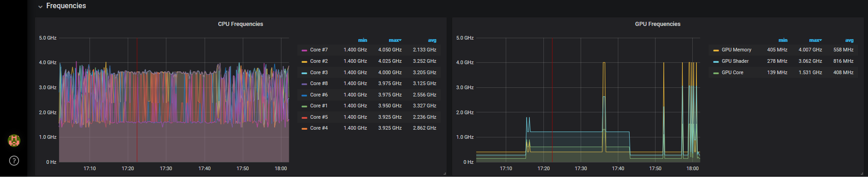Click CPU panel resize handle corner
868x177 pixels.
click(x=444, y=173)
